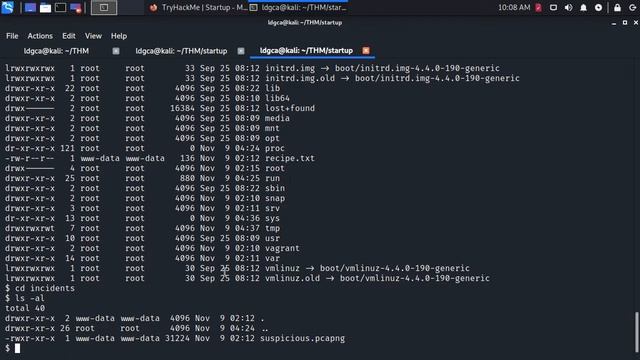Launch terminal from the panel launcher
Image resolution: width=640 pixels, height=360 pixels.
(x=60, y=7)
